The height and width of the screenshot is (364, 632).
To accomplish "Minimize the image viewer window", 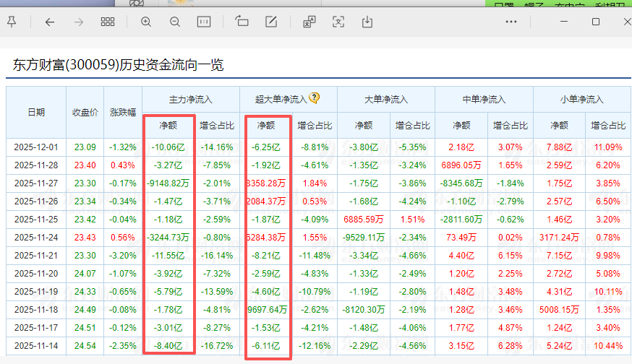I will pyautogui.click(x=564, y=22).
